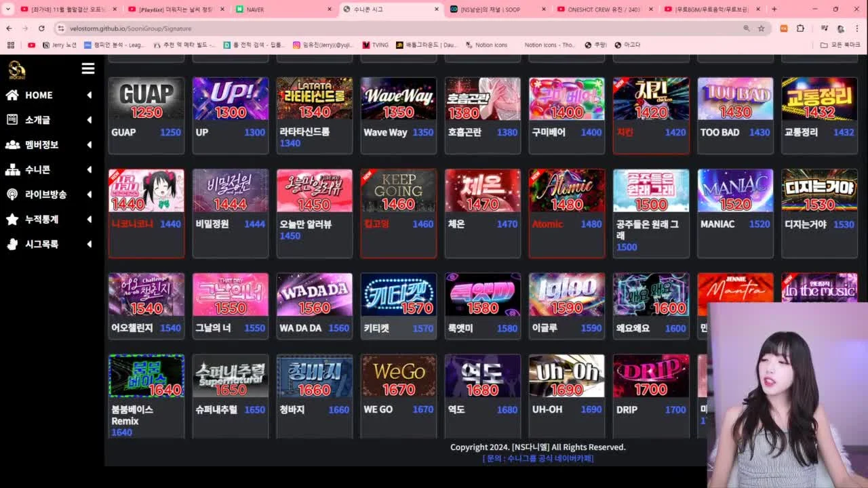The height and width of the screenshot is (488, 868).
Task: Click the Sooni Group logo
Action: click(x=16, y=70)
